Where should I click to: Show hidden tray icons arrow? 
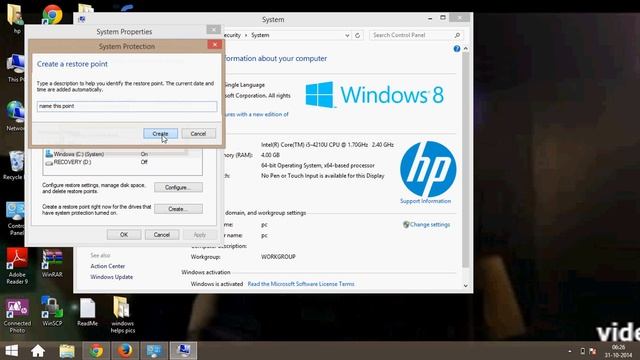pyautogui.click(x=570, y=351)
